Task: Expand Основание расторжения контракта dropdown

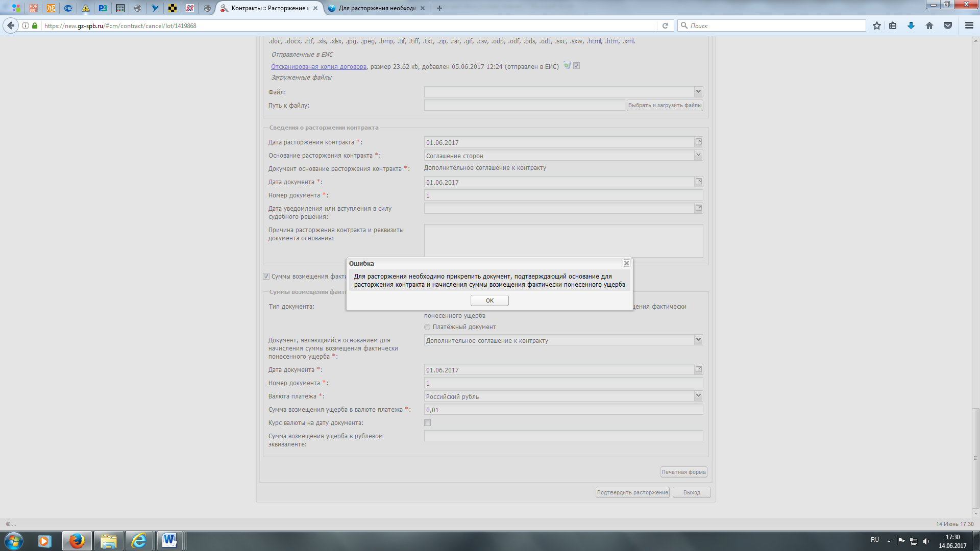Action: pos(698,155)
